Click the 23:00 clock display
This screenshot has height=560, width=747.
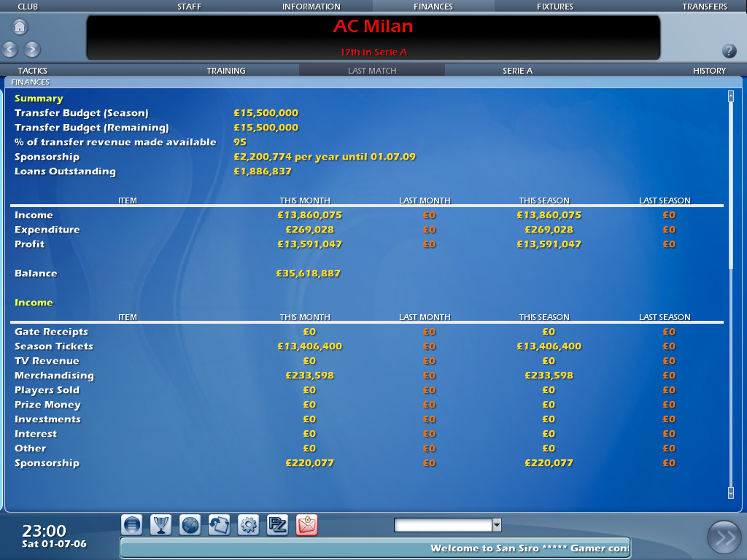(x=44, y=531)
